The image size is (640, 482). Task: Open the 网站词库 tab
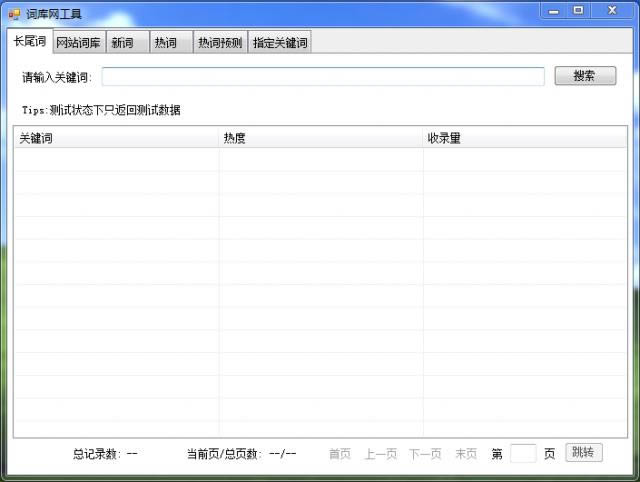[x=78, y=43]
